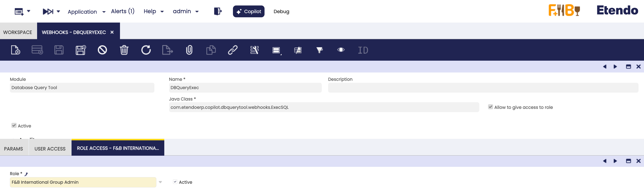
Task: Clone record using the copy icon
Action: (211, 50)
